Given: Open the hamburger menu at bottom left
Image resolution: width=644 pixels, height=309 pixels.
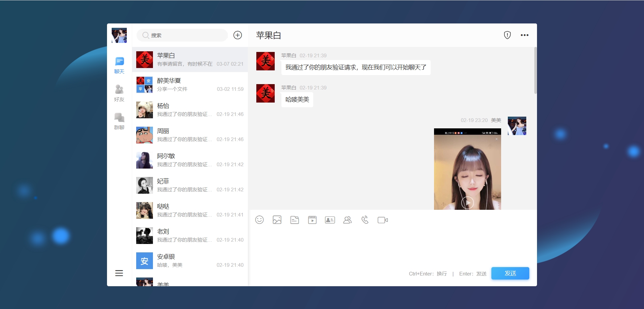Looking at the screenshot, I should pyautogui.click(x=119, y=273).
